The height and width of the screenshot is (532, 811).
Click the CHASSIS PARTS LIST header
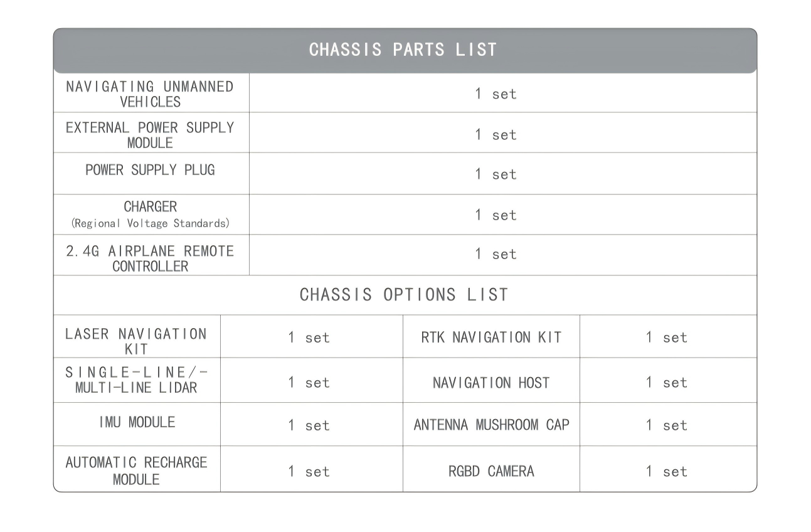[403, 50]
